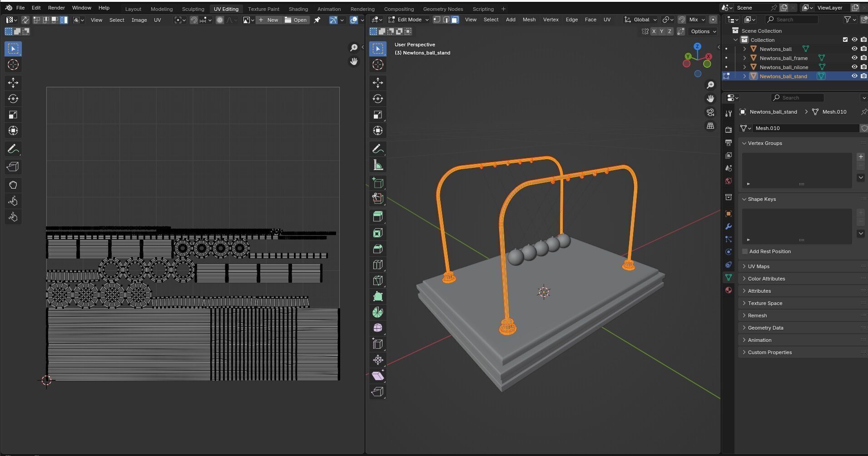Click the Add Cube tool
Viewport: 868px width, 456px height.
[x=377, y=183]
